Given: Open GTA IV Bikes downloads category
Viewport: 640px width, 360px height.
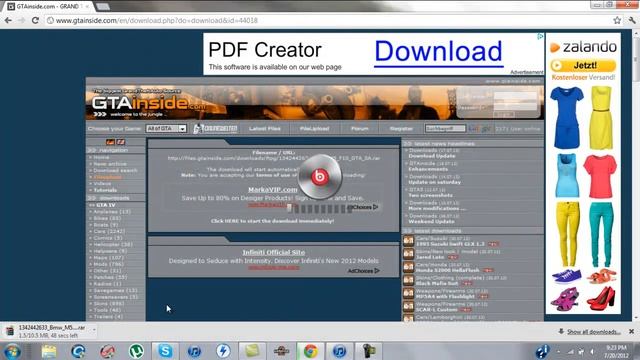Looking at the screenshot, I should (107, 218).
